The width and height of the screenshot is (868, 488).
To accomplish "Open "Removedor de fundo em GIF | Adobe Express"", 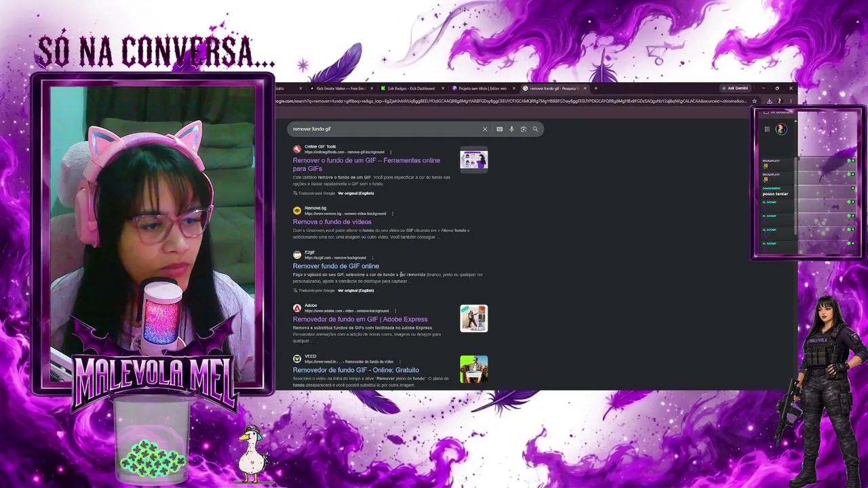I will point(360,319).
